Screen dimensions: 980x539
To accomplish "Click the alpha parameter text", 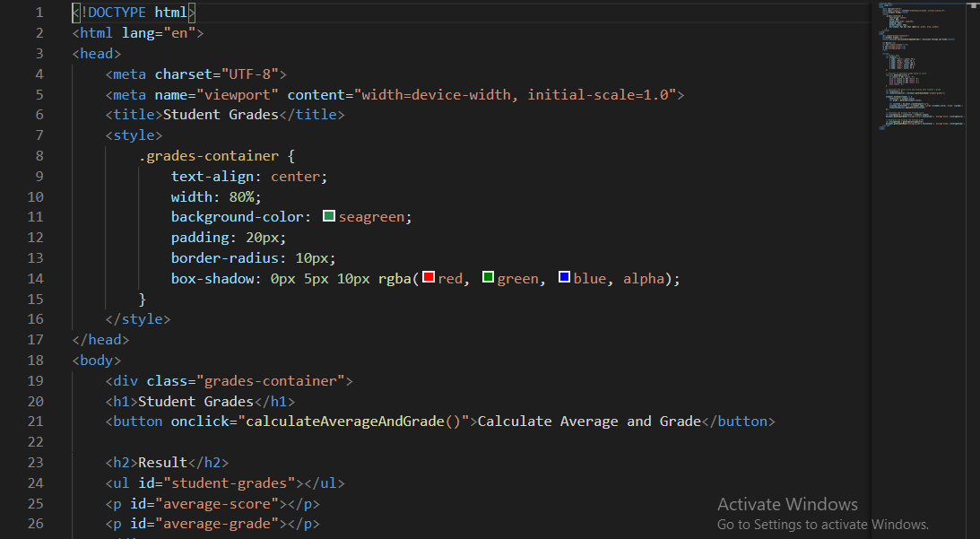I will pos(644,279).
